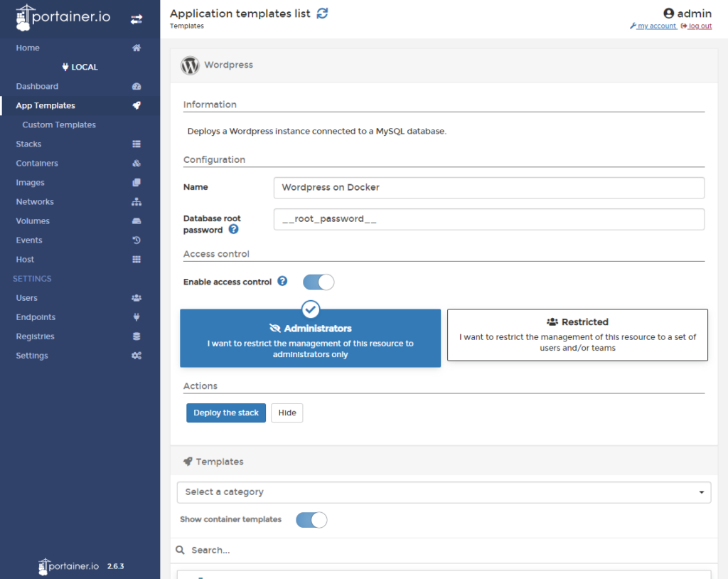Open the Select a category dropdown
The image size is (728, 579).
[x=444, y=492]
